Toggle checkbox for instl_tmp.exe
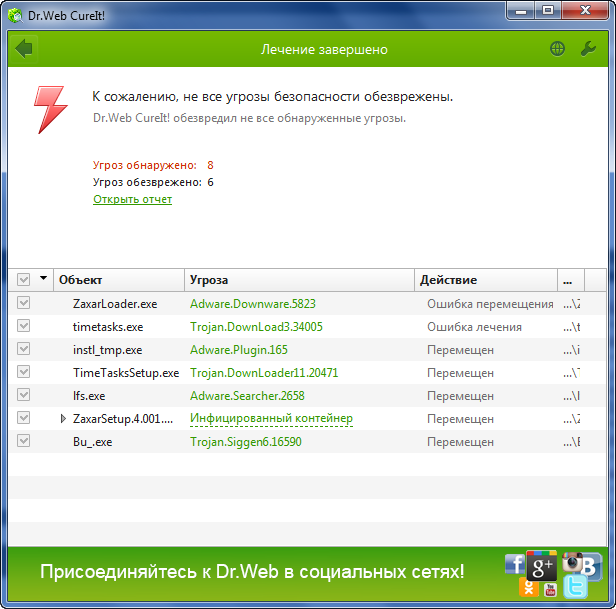Image resolution: width=616 pixels, height=609 pixels. coord(24,349)
